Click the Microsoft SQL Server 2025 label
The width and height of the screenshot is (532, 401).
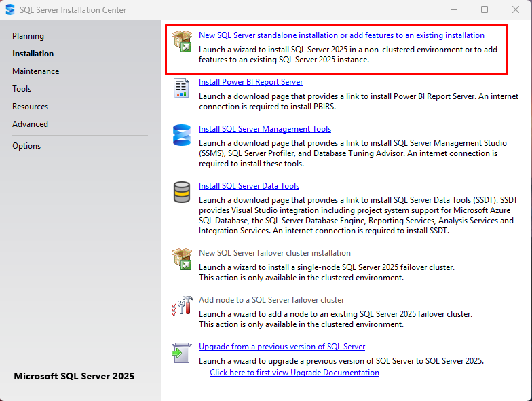(x=74, y=376)
